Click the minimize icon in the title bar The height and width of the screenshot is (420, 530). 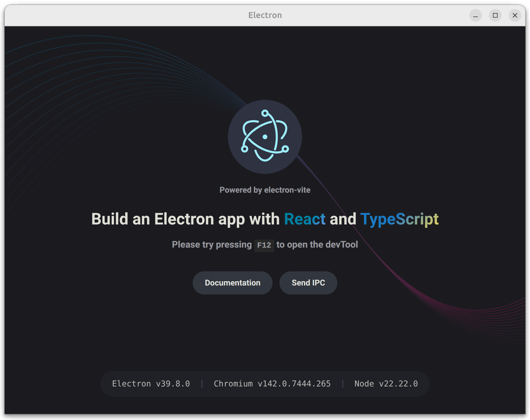(475, 15)
